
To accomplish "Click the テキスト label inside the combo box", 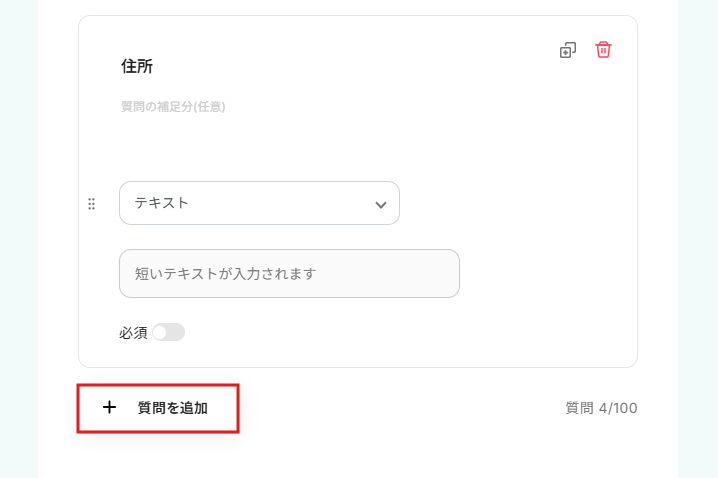I will click(x=162, y=203).
